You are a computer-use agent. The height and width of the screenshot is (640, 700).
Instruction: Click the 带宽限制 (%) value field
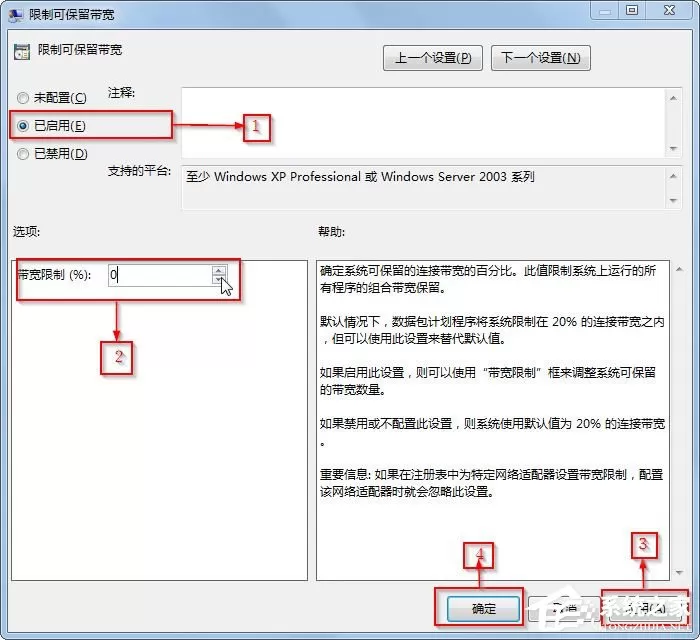pyautogui.click(x=160, y=274)
